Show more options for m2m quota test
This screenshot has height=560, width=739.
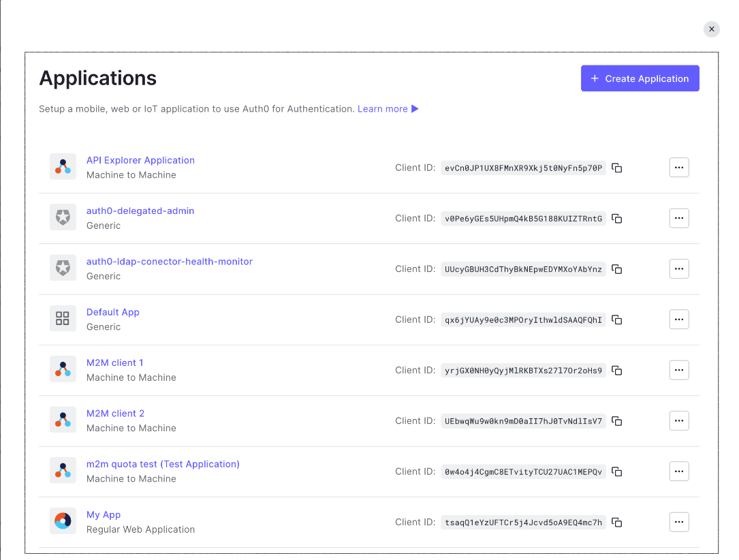tap(678, 471)
